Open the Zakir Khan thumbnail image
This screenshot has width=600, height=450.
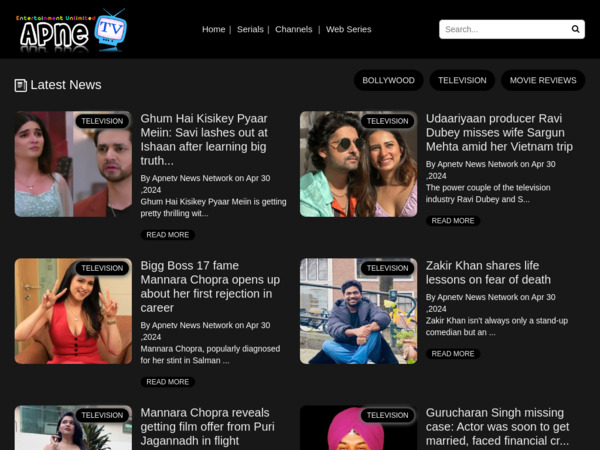(359, 311)
